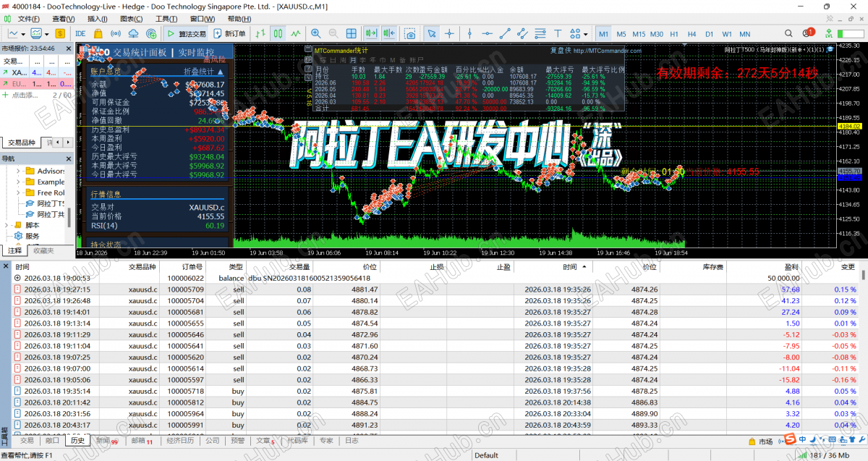This screenshot has height=461, width=868.
Task: Open the 图表(C) menu
Action: click(x=132, y=19)
